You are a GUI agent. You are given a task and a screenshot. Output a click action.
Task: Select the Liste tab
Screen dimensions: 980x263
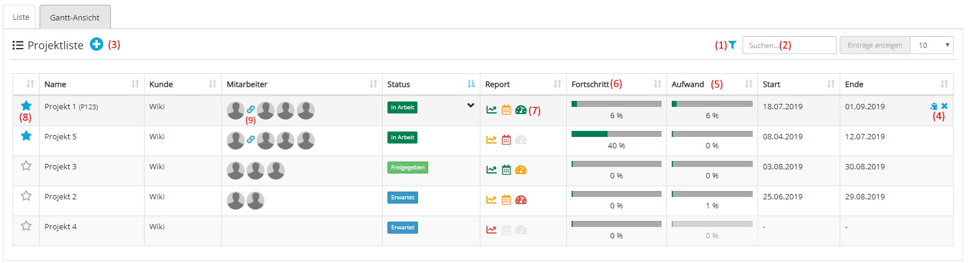[21, 17]
